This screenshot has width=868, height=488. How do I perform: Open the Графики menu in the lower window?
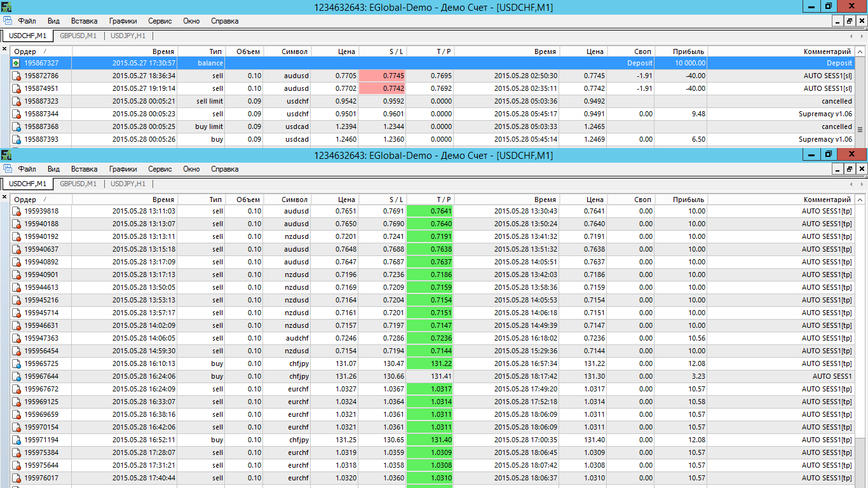pyautogui.click(x=123, y=169)
